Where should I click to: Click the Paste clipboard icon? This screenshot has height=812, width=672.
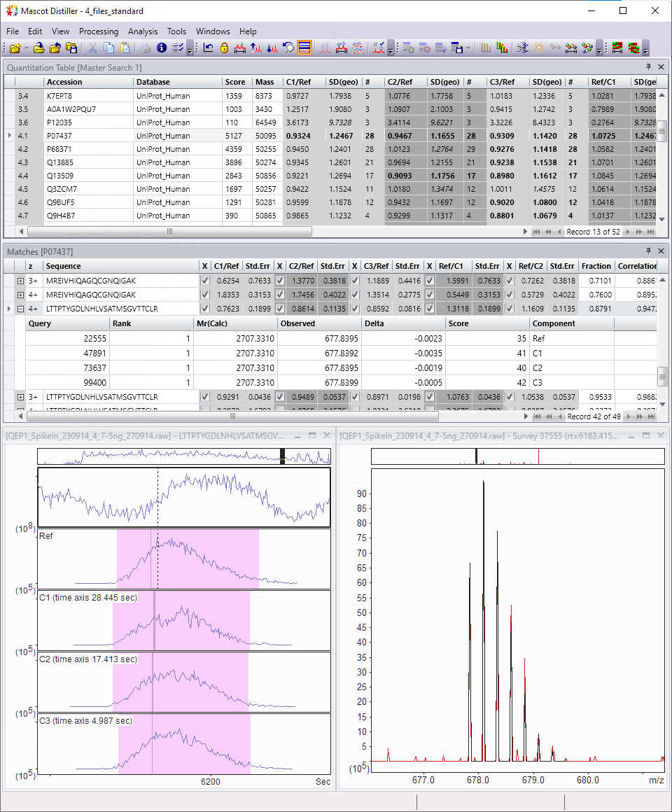pyautogui.click(x=125, y=48)
